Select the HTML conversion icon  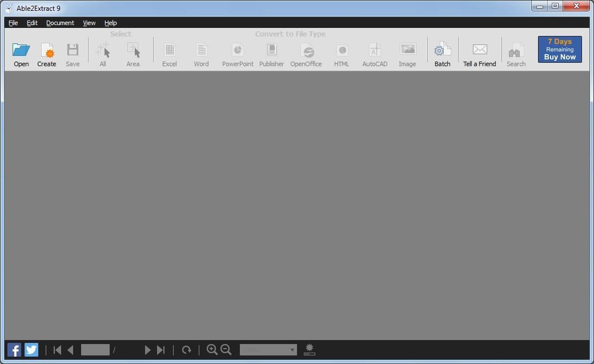(342, 52)
